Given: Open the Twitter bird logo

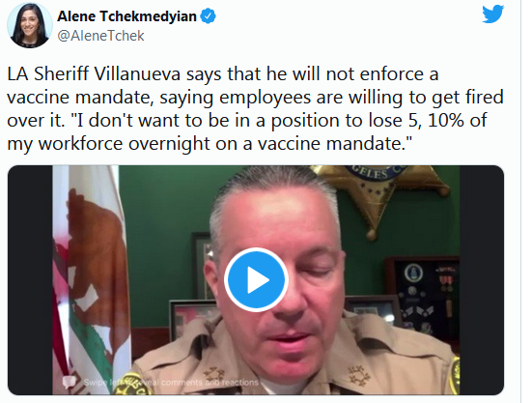Looking at the screenshot, I should coord(493,14).
